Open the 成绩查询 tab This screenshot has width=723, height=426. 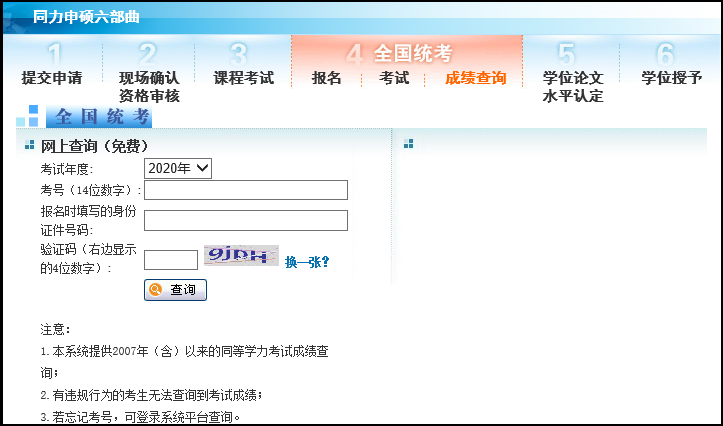(475, 78)
